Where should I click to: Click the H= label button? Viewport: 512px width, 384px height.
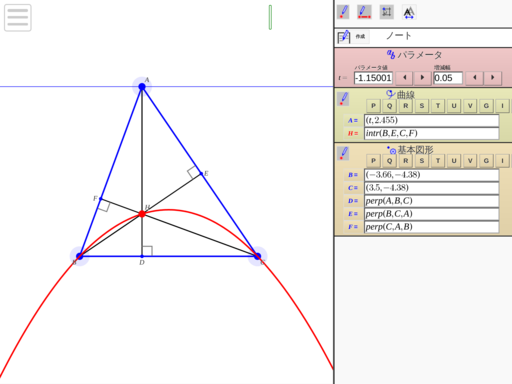pyautogui.click(x=353, y=133)
